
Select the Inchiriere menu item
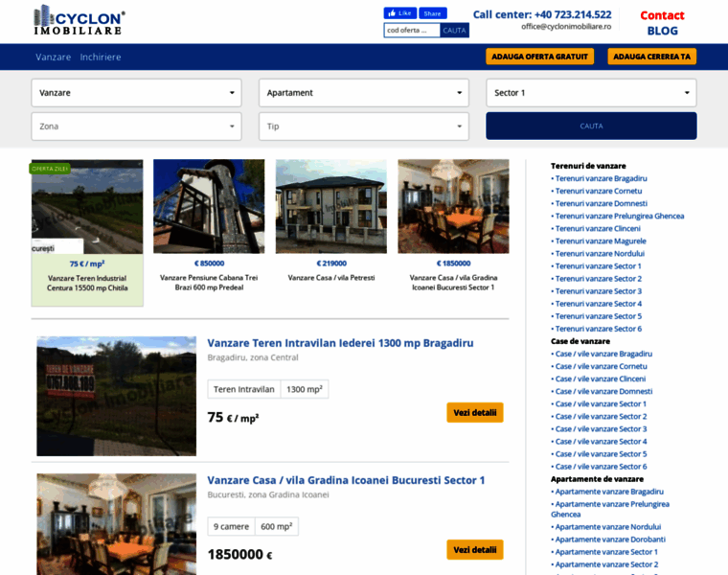[x=101, y=57]
